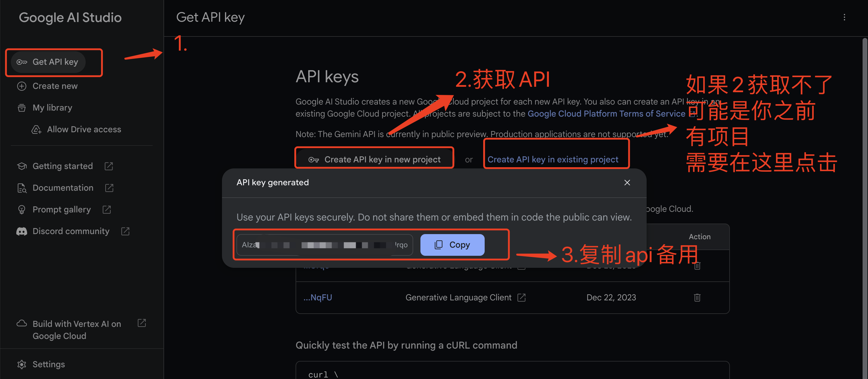Click the Google AI Studio logo text
This screenshot has width=868, height=379.
click(70, 17)
